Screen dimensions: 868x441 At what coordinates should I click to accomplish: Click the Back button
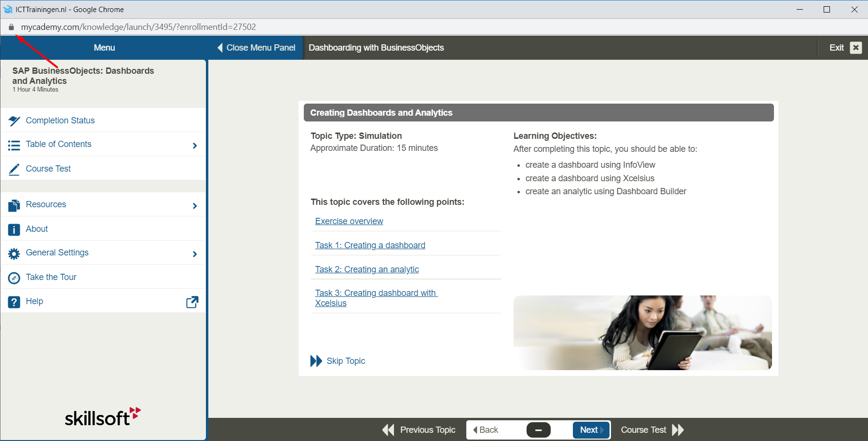[486, 430]
